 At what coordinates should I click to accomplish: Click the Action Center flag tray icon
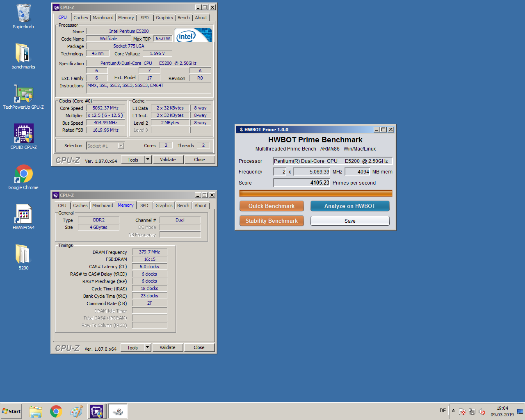pyautogui.click(x=462, y=411)
